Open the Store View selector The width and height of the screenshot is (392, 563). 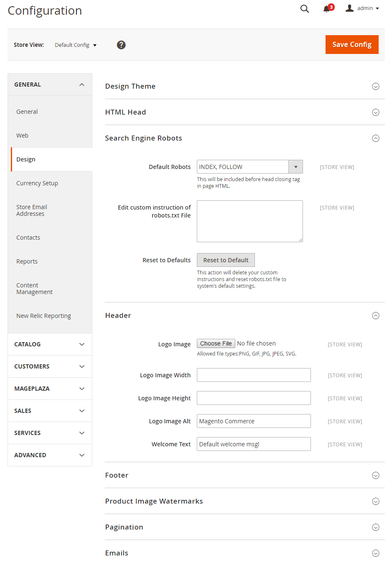tap(76, 45)
